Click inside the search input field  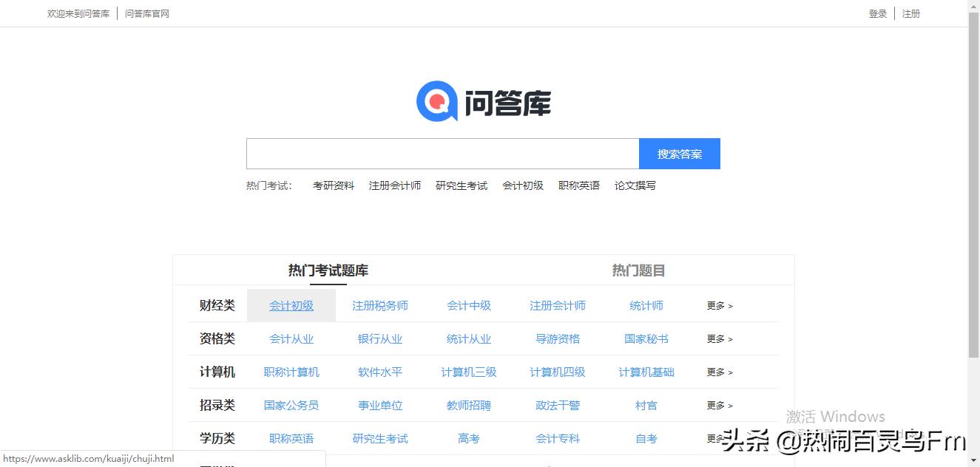click(x=442, y=153)
